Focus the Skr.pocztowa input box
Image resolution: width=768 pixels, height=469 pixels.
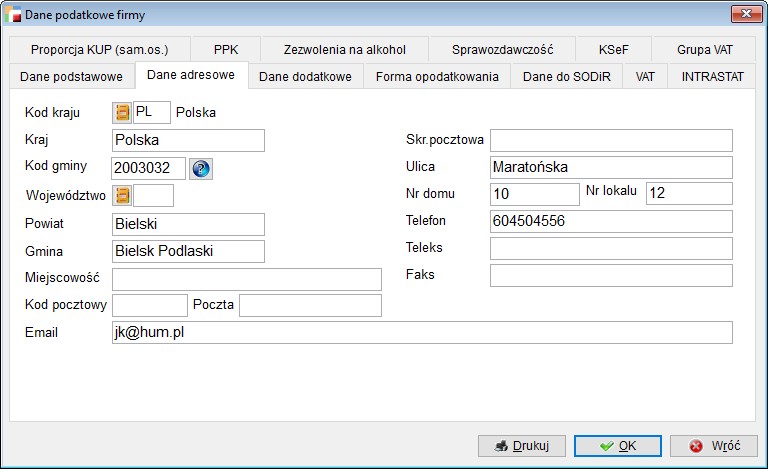pyautogui.click(x=610, y=140)
